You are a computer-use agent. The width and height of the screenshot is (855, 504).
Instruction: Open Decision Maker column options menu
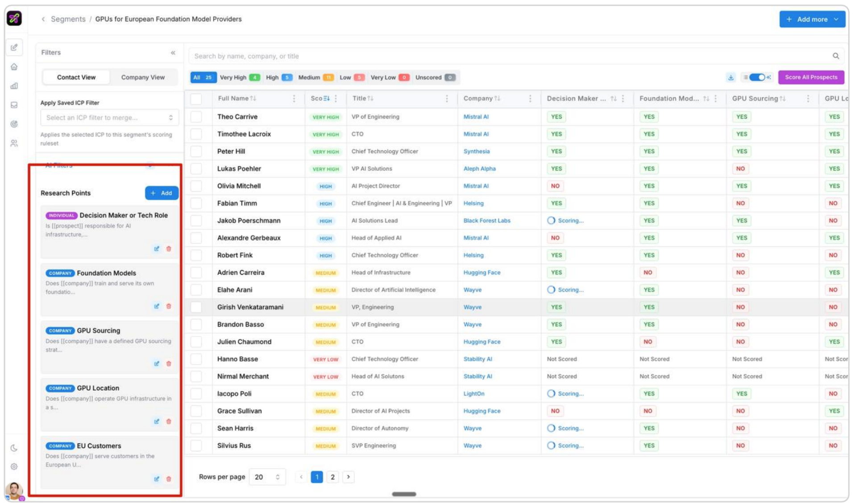pos(623,99)
